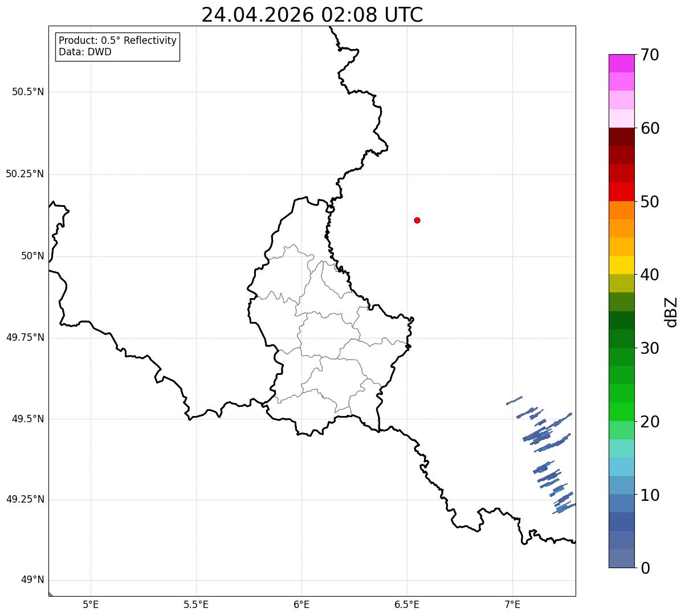Click the 49°N latitude tick label
Image resolution: width=685 pixels, height=616 pixels.
pyautogui.click(x=32, y=580)
